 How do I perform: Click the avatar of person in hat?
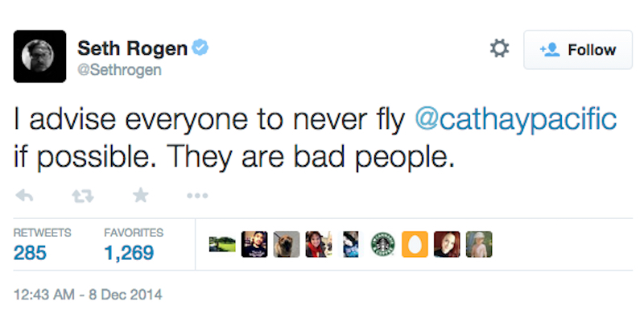[479, 245]
